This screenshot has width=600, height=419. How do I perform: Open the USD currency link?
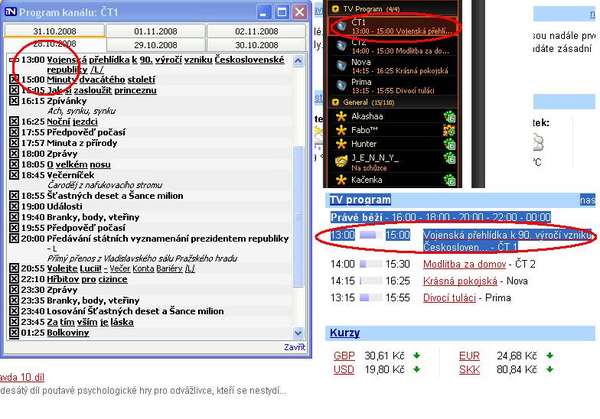pos(344,370)
